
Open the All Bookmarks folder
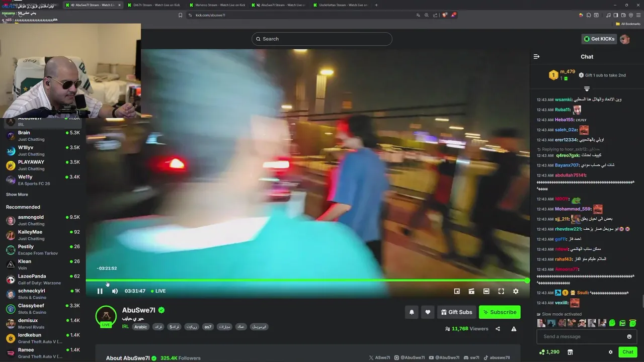(628, 24)
